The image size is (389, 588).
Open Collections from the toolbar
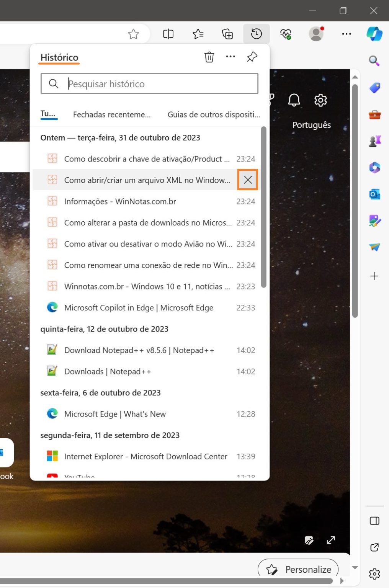click(227, 34)
